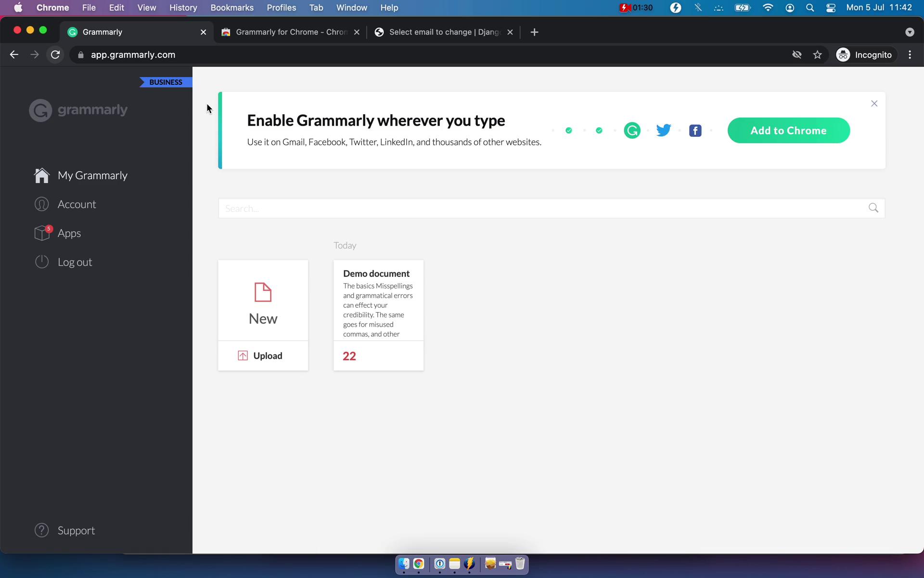Click the Business label toggle
This screenshot has width=924, height=578.
165,81
